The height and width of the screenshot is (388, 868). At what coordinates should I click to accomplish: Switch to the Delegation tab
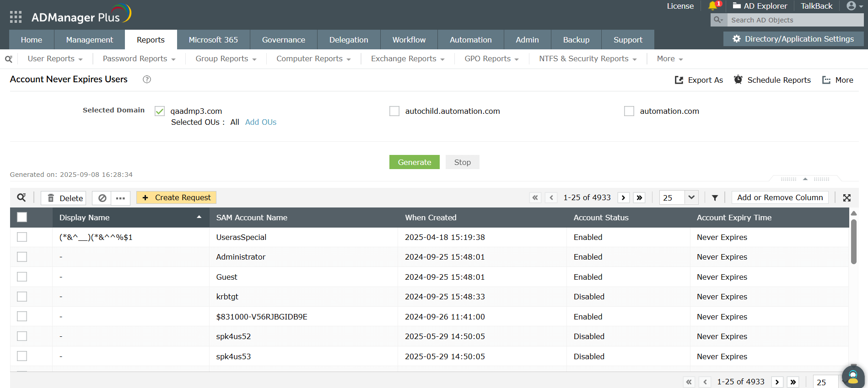coord(349,40)
